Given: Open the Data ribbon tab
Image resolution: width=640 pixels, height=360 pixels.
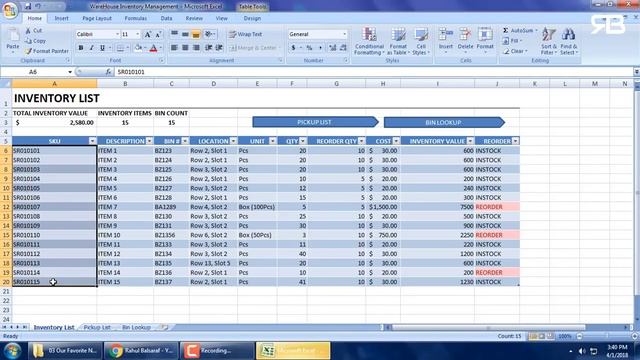Looking at the screenshot, I should coord(166,18).
